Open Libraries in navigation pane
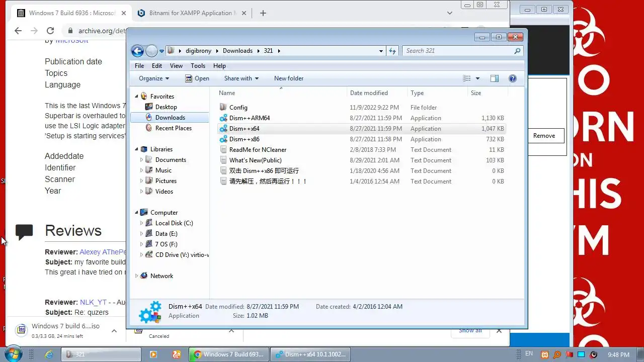 tap(156, 149)
